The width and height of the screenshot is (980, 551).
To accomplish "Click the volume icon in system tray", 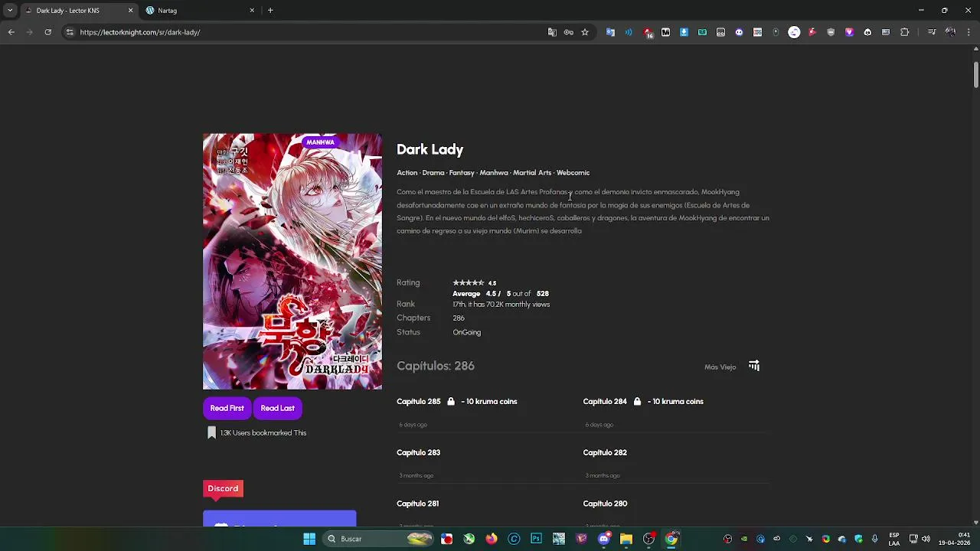I will pos(926,539).
